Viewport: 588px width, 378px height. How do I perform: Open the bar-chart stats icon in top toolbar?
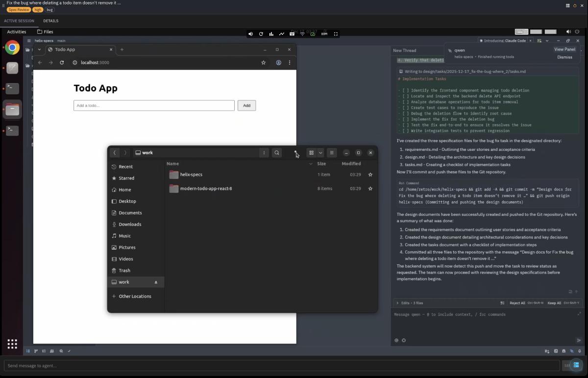tap(271, 34)
